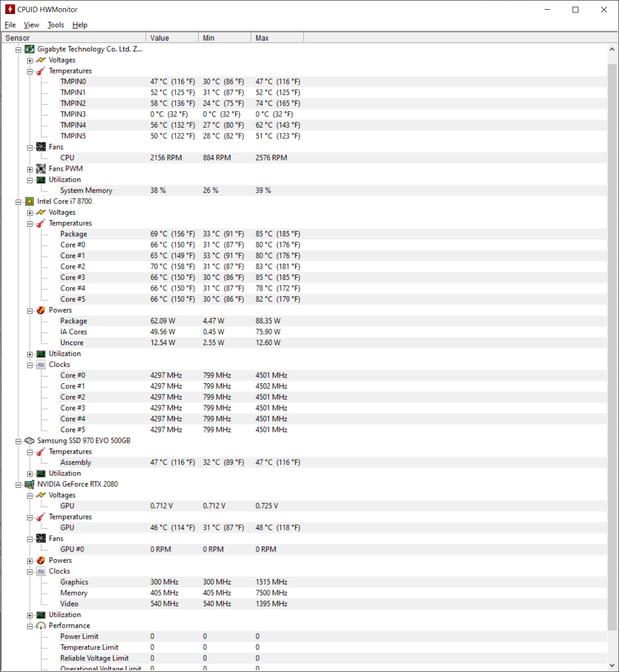Open the File menu
Screen dimensions: 619x672
10,25
